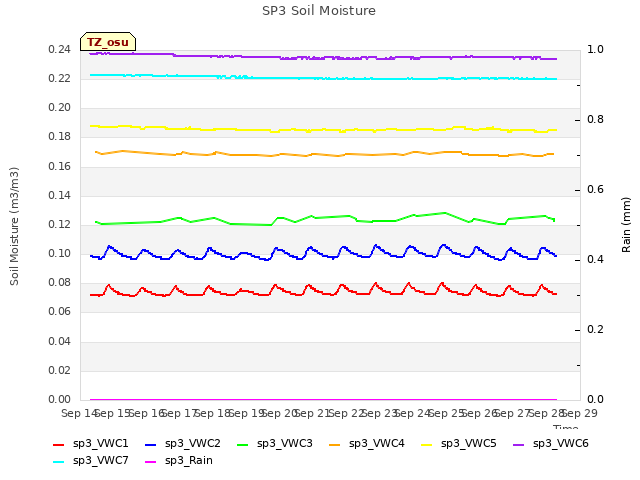
Task: Click the cyan sp3_VWC7 legend swatch
Action: click(x=59, y=462)
